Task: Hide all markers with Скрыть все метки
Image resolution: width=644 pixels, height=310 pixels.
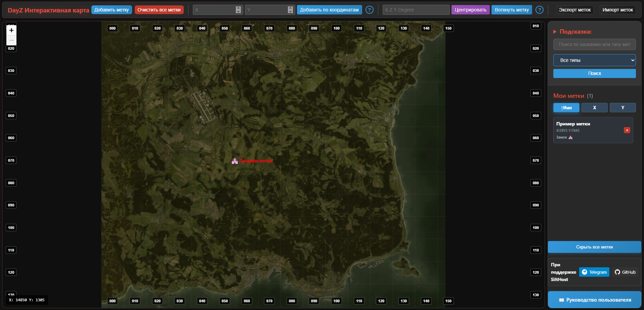Action: [x=594, y=247]
